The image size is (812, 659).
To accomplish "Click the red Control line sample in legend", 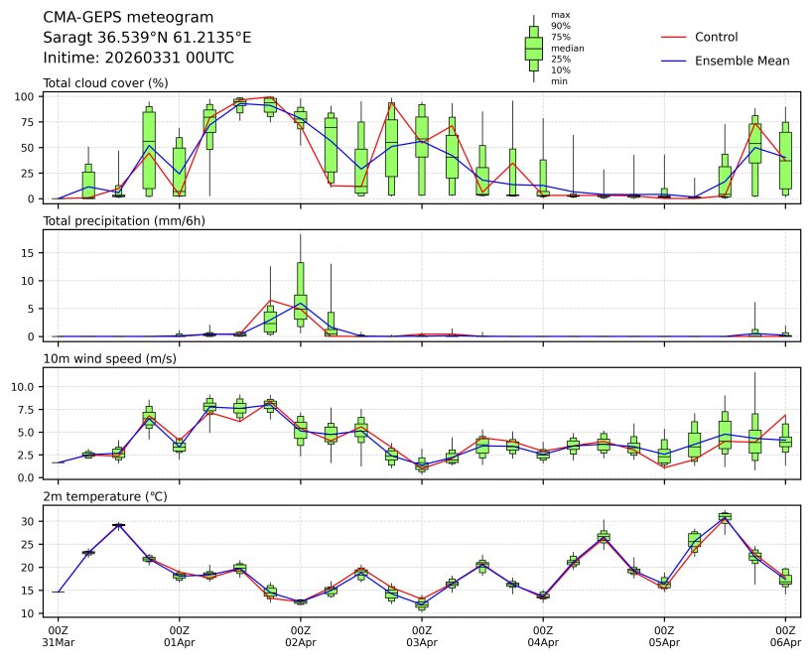I will point(673,37).
